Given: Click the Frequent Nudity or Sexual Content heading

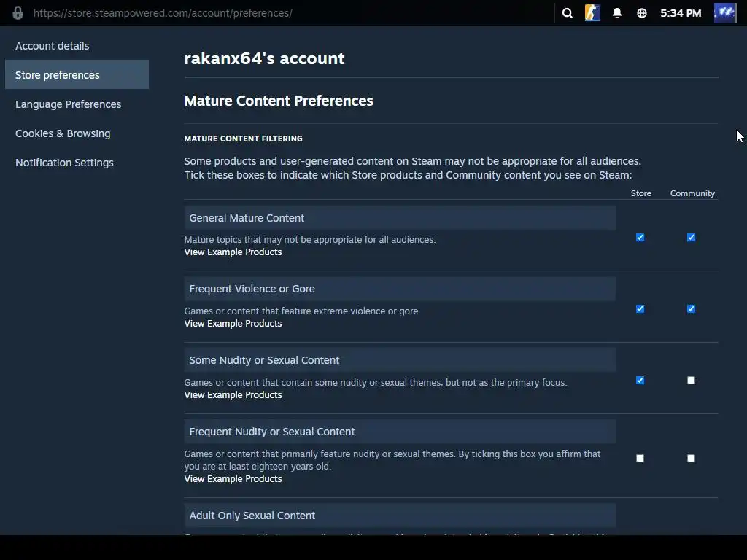Looking at the screenshot, I should [400, 432].
